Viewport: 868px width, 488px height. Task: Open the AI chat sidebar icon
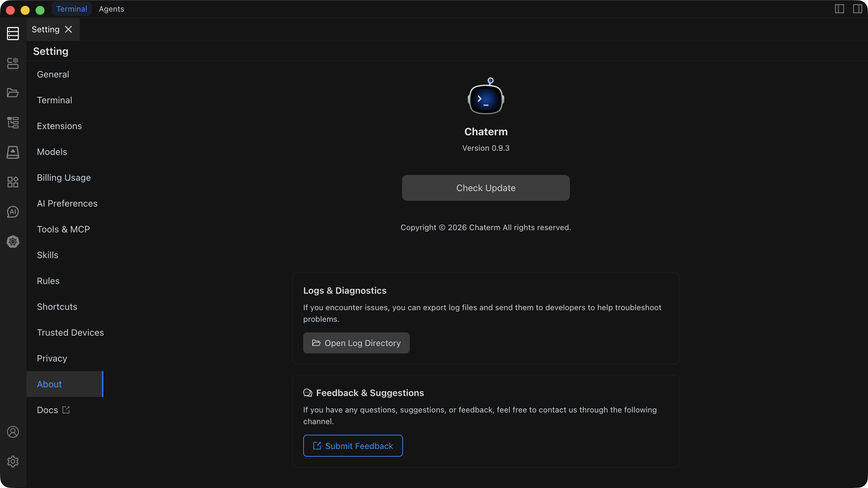click(13, 212)
